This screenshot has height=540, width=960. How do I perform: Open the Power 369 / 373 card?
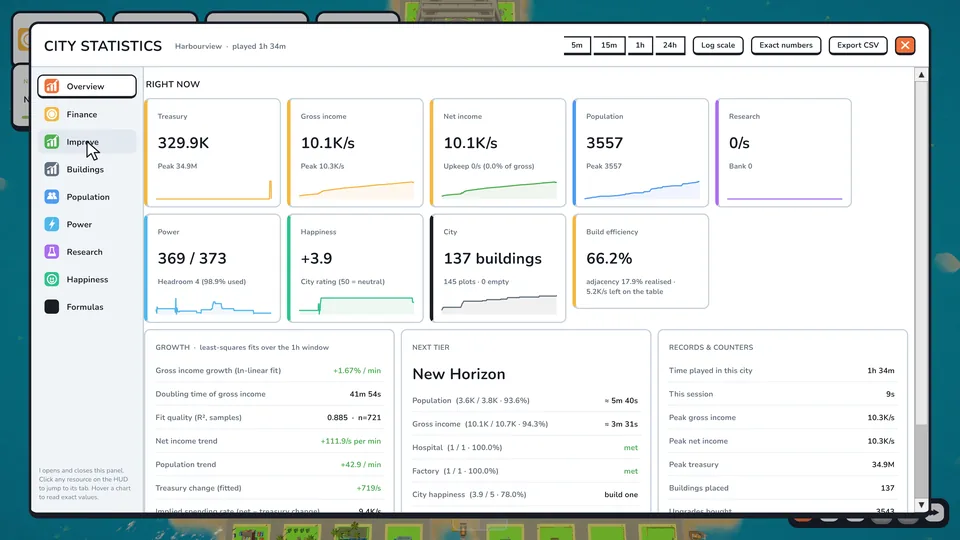(x=212, y=268)
